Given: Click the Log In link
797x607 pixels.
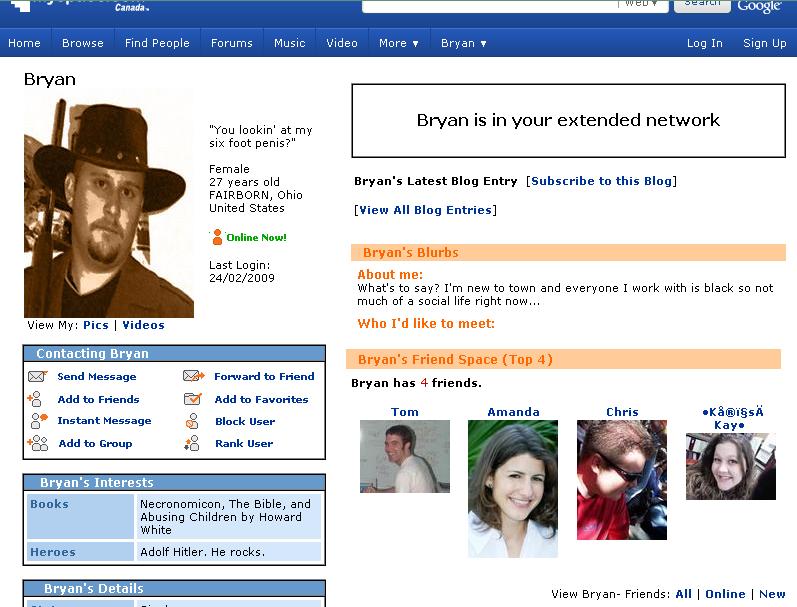Looking at the screenshot, I should click(704, 43).
